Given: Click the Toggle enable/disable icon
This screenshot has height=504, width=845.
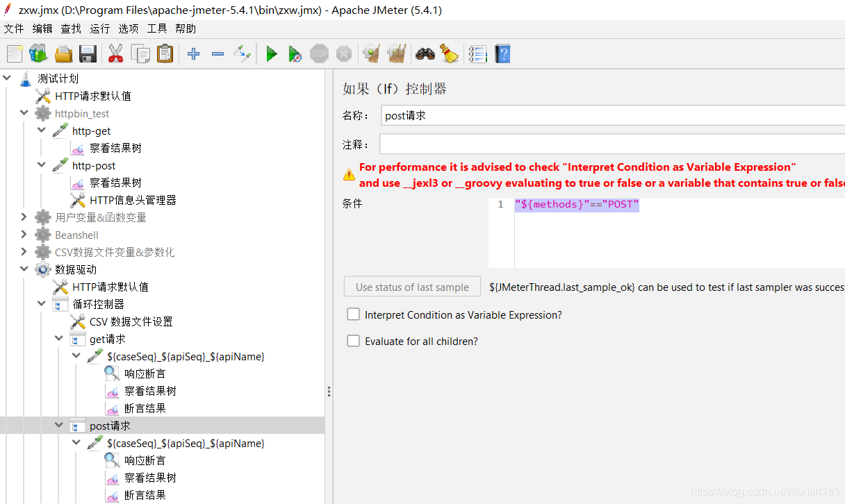Looking at the screenshot, I should pyautogui.click(x=242, y=53).
